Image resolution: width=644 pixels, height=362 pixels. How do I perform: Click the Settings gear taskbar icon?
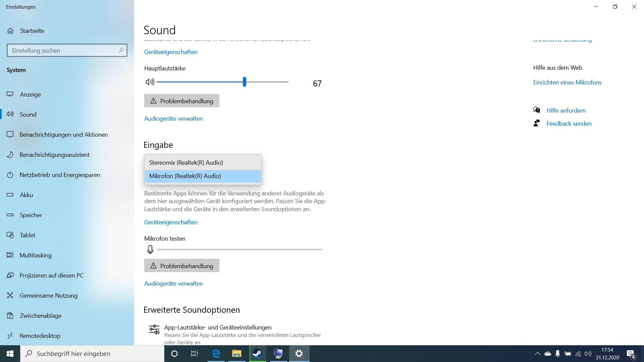coord(299,354)
